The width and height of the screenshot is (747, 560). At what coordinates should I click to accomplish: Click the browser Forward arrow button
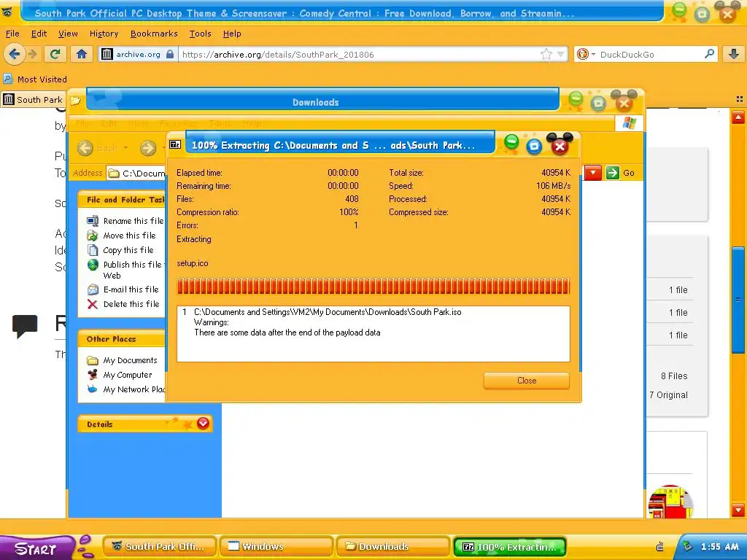[x=32, y=54]
